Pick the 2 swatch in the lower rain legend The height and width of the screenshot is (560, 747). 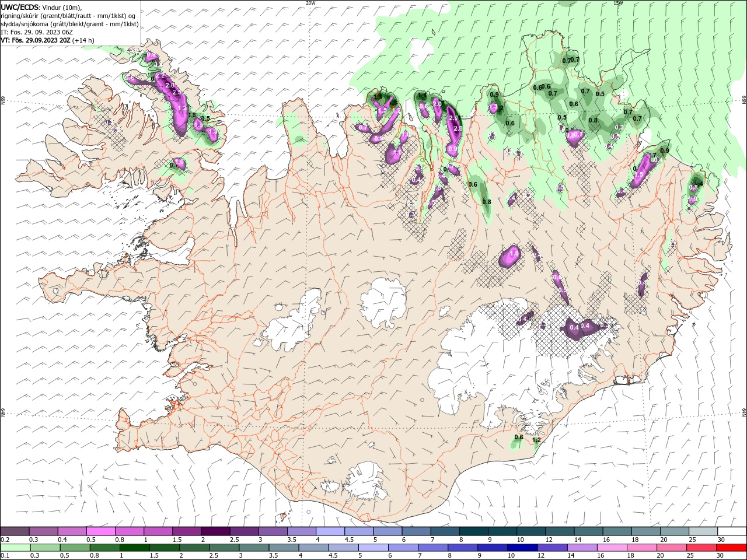point(194,548)
